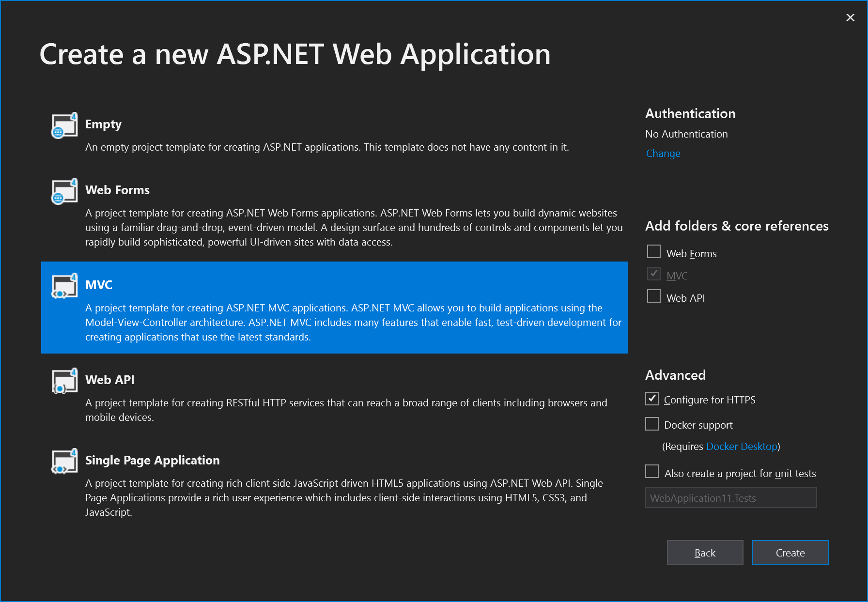
Task: Click the Web API template icon
Action: tap(64, 381)
